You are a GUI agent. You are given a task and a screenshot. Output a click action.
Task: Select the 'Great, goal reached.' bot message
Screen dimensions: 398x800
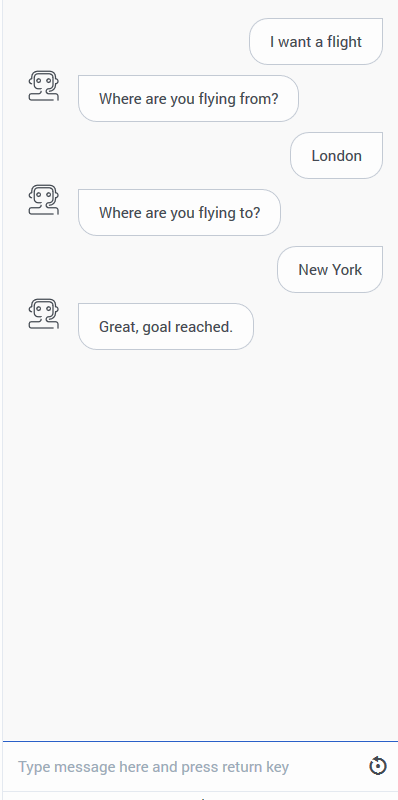point(166,327)
